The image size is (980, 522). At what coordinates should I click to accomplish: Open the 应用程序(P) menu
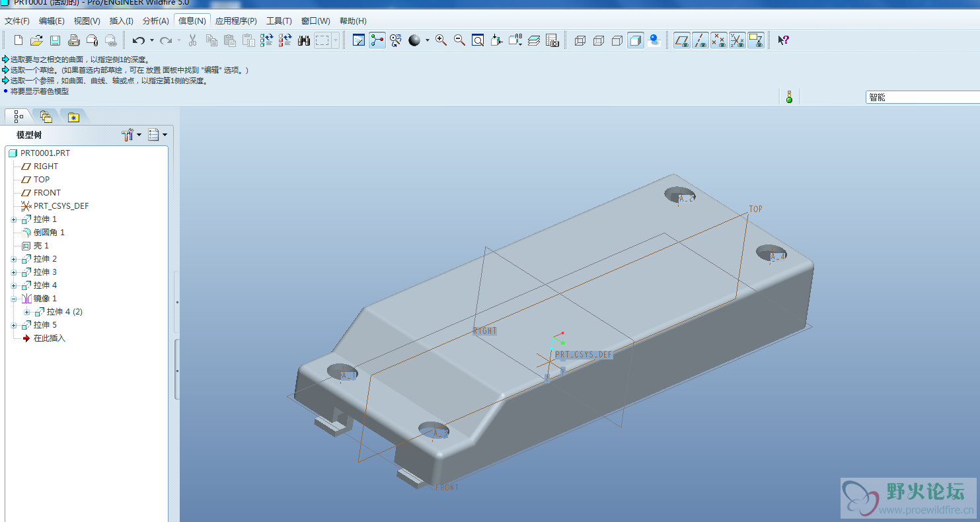click(236, 21)
